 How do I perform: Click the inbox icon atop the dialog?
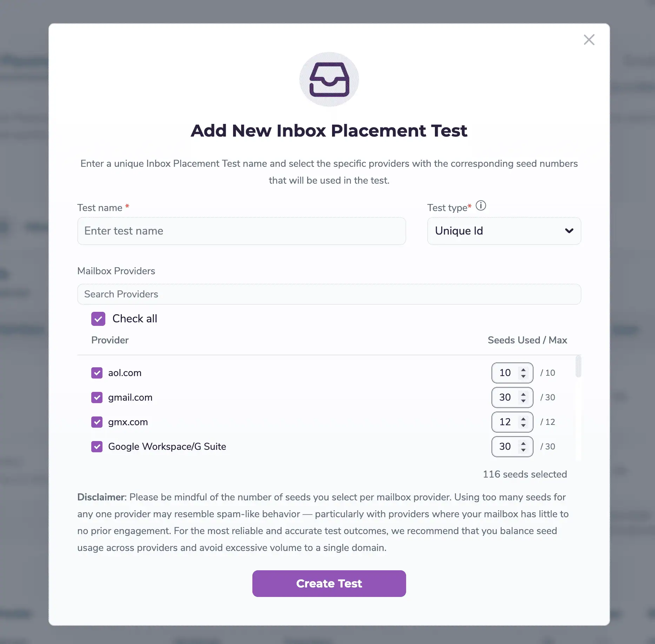pos(329,79)
